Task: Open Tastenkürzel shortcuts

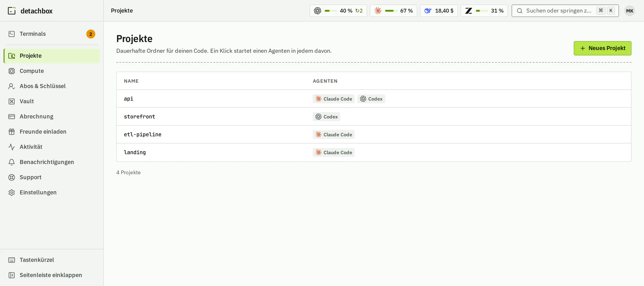Action: click(x=52, y=260)
